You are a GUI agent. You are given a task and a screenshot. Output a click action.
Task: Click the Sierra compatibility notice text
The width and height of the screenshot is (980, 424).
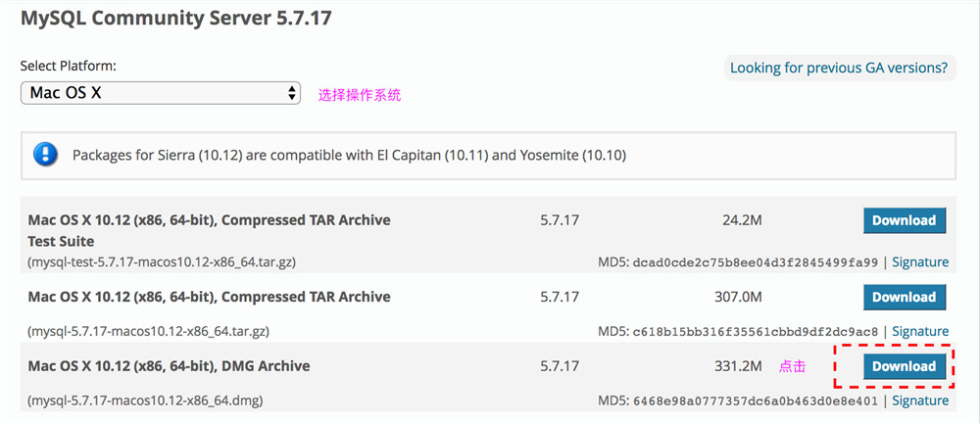pyautogui.click(x=349, y=155)
